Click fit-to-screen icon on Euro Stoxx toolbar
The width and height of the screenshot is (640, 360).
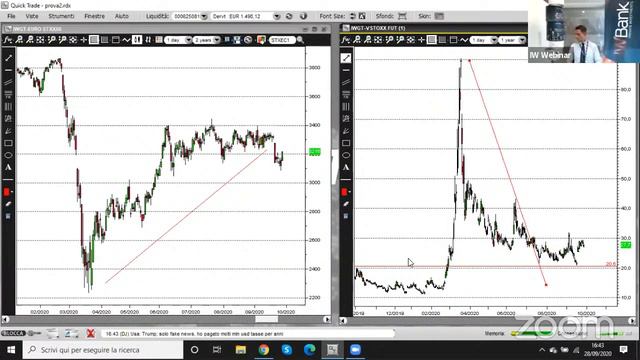(40, 40)
